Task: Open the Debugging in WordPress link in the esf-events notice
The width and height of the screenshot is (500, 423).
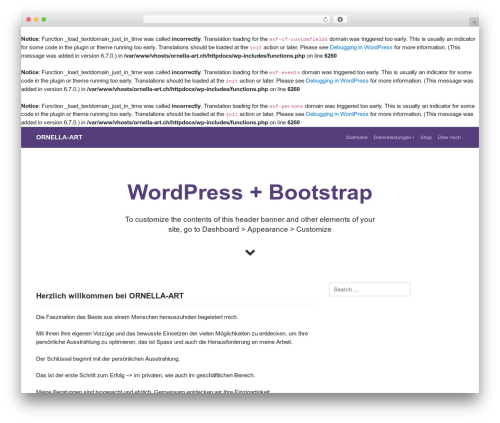Action: coord(337,81)
